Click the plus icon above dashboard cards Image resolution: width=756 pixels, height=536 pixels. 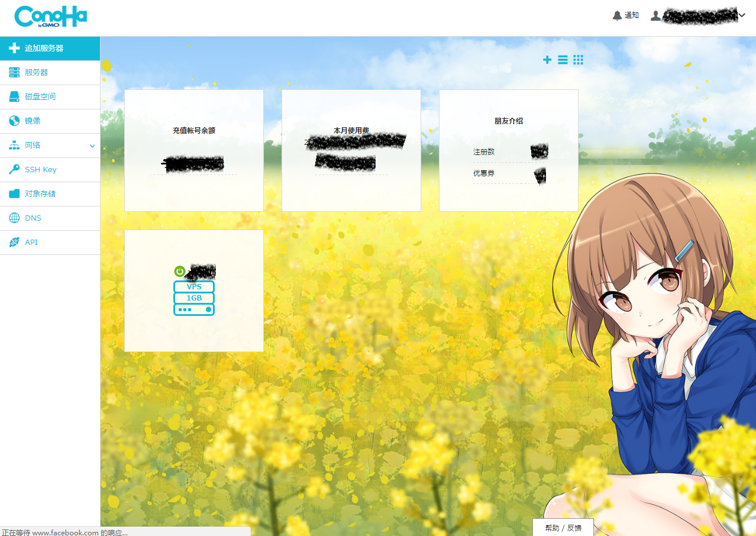[x=547, y=60]
